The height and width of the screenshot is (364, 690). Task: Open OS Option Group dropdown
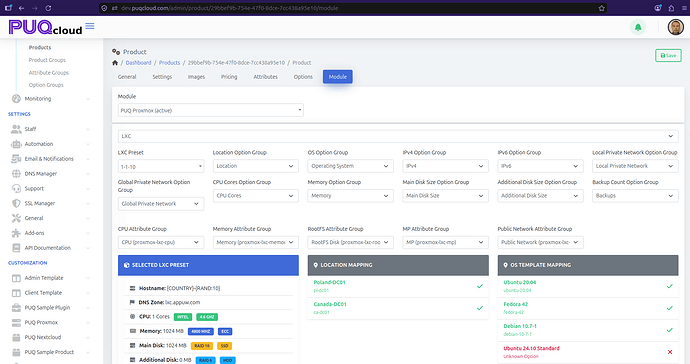(350, 166)
